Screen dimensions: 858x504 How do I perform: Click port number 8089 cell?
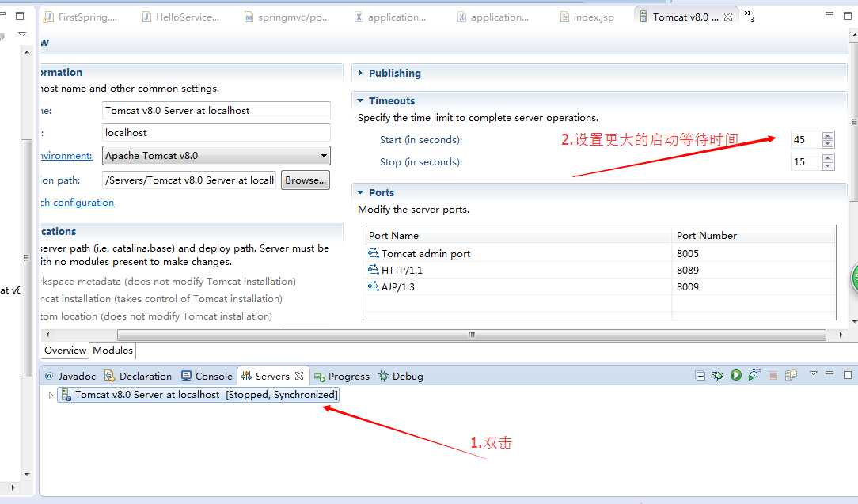pos(754,270)
